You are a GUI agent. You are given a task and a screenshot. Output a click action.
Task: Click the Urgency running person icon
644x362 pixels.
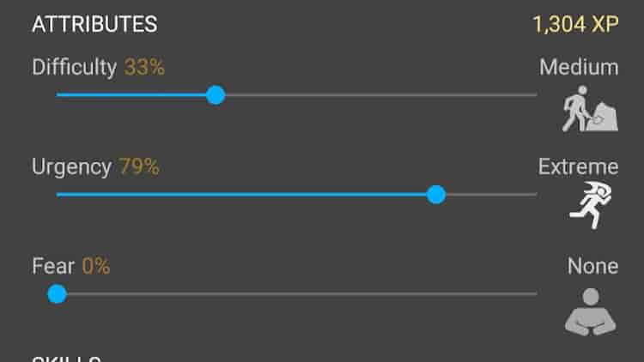click(x=590, y=204)
